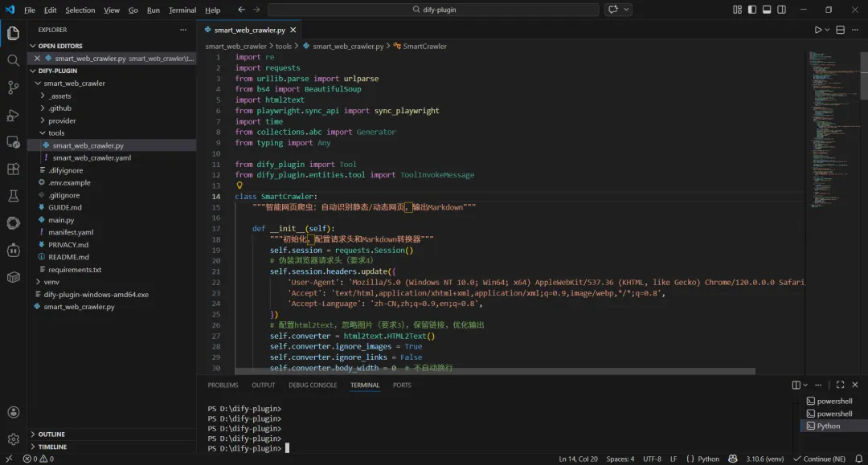
Task: Open the Run and Debug view
Action: tap(13, 115)
